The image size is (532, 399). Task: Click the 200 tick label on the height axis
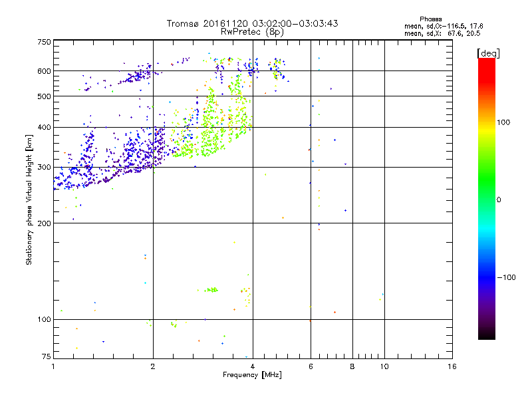click(44, 223)
